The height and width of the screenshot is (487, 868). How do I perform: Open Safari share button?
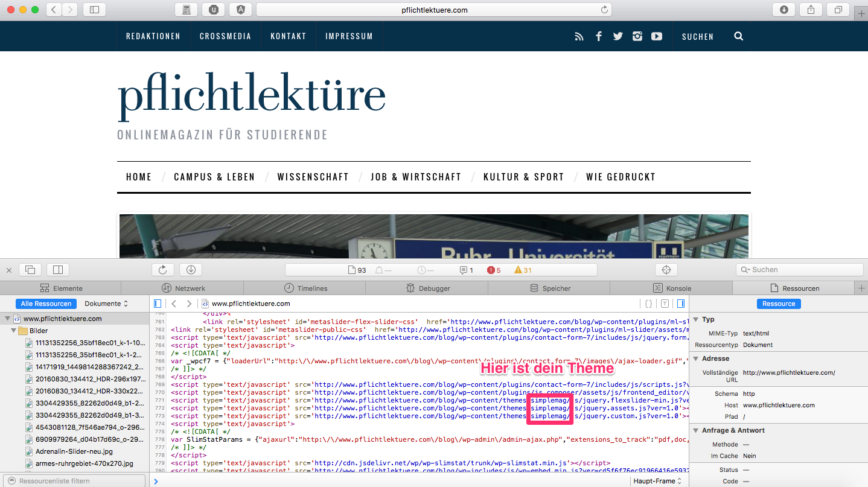pyautogui.click(x=811, y=10)
